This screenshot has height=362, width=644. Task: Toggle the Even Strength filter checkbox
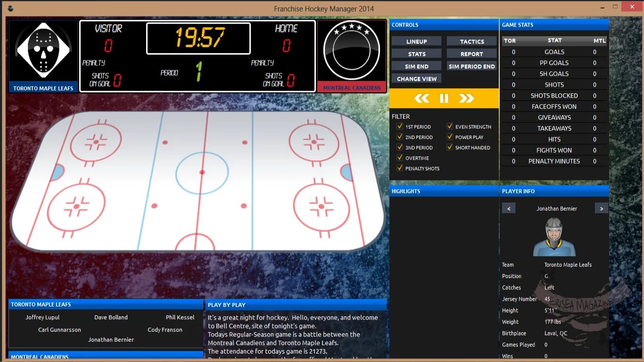click(450, 126)
